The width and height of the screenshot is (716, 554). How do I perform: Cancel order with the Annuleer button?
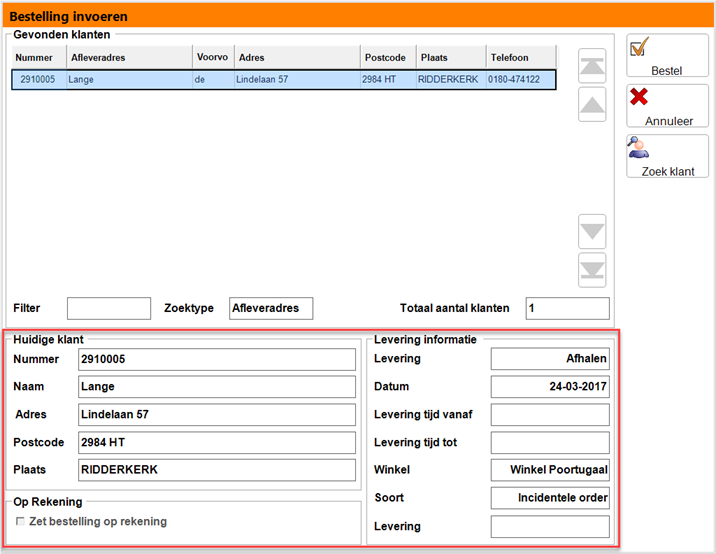(667, 106)
